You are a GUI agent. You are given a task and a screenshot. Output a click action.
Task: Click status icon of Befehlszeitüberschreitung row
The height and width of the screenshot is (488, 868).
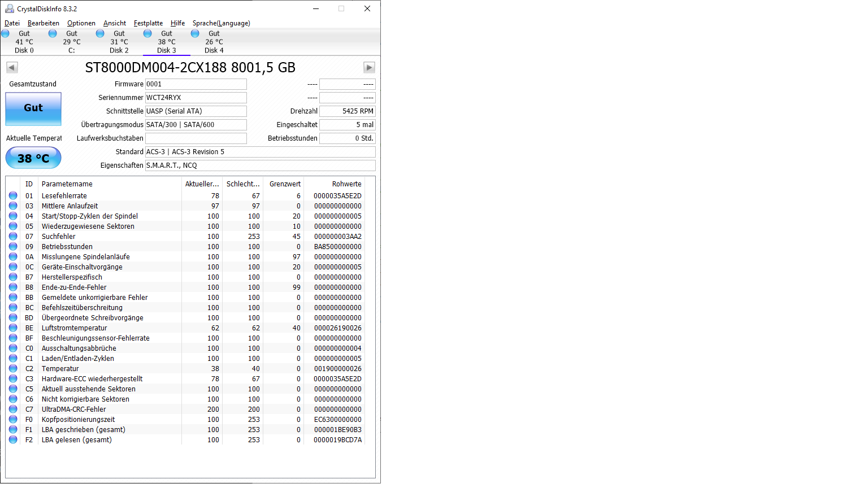[13, 307]
